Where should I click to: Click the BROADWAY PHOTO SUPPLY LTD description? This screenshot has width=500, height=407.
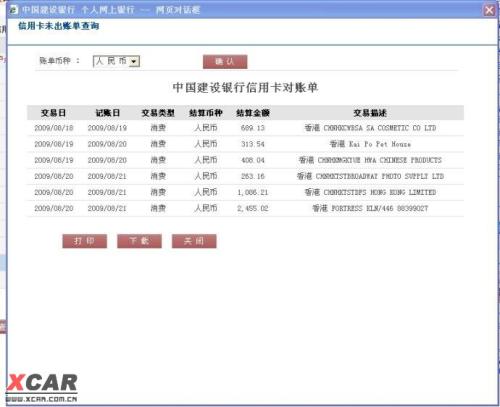click(370, 176)
